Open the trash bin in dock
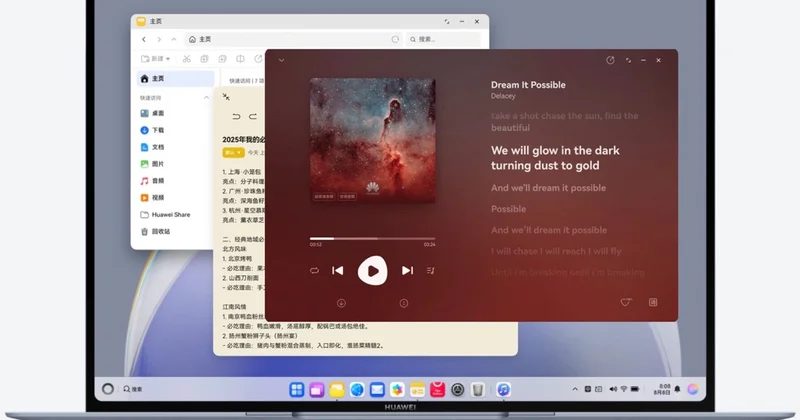The image size is (800, 420). tap(478, 390)
